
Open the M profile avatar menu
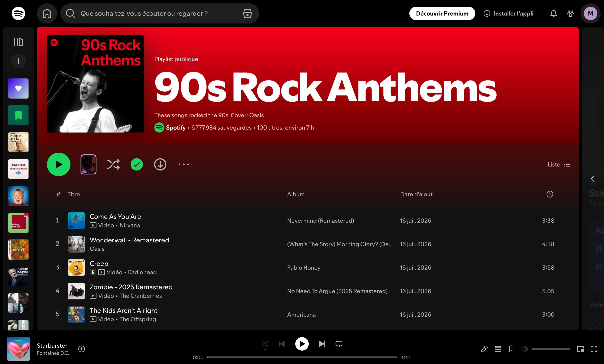[x=591, y=13]
